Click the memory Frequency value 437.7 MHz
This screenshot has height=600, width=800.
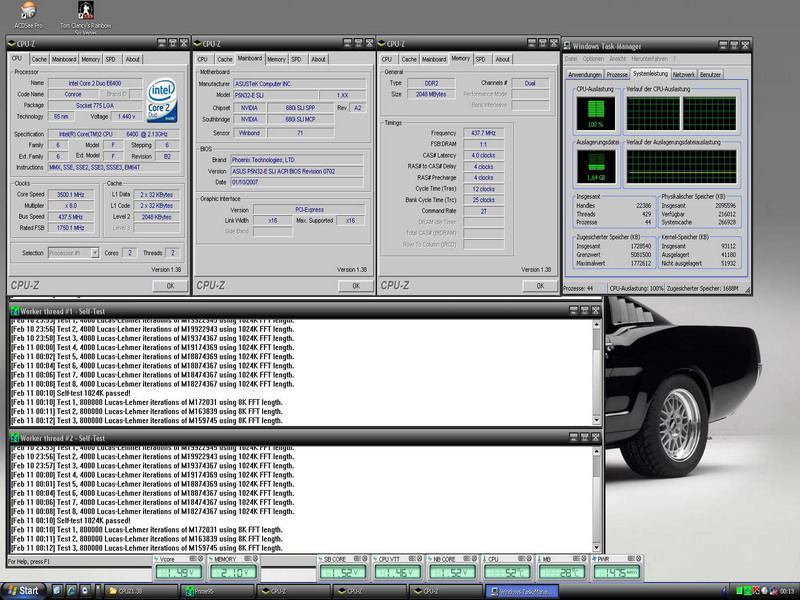point(483,133)
